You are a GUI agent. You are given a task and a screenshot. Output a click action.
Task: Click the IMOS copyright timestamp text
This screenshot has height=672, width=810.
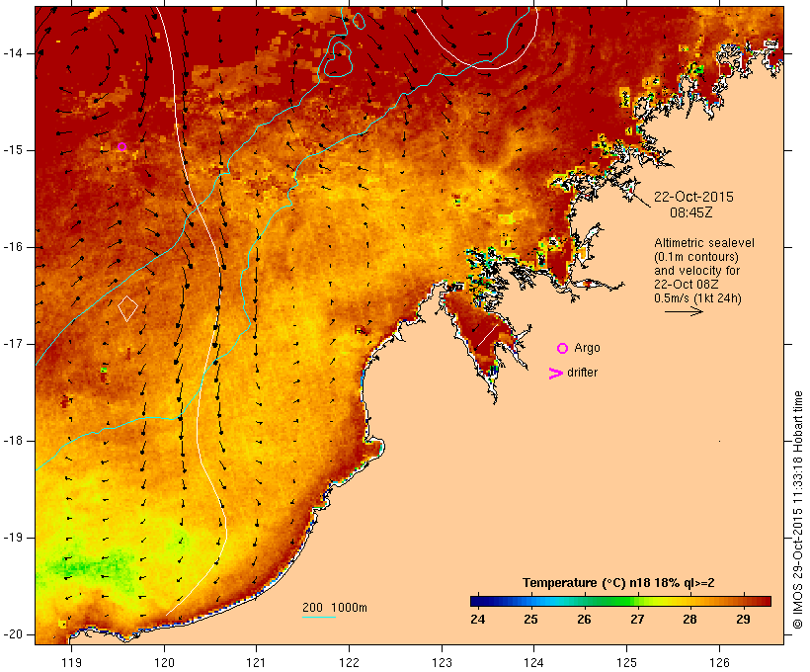pyautogui.click(x=797, y=510)
